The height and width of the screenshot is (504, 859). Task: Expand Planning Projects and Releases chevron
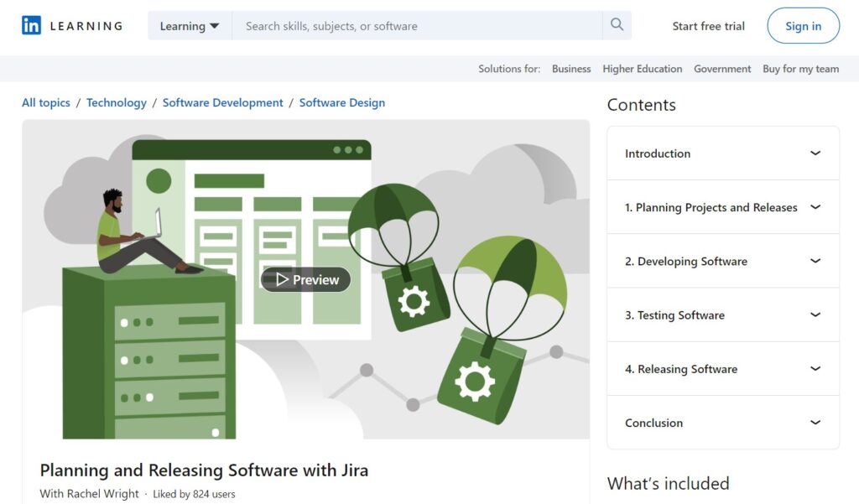(815, 206)
